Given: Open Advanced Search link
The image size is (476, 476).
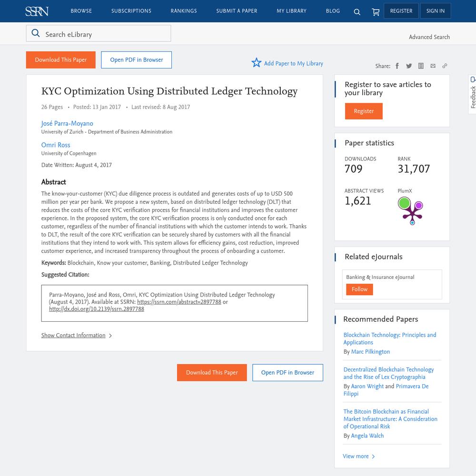Looking at the screenshot, I should click(429, 37).
